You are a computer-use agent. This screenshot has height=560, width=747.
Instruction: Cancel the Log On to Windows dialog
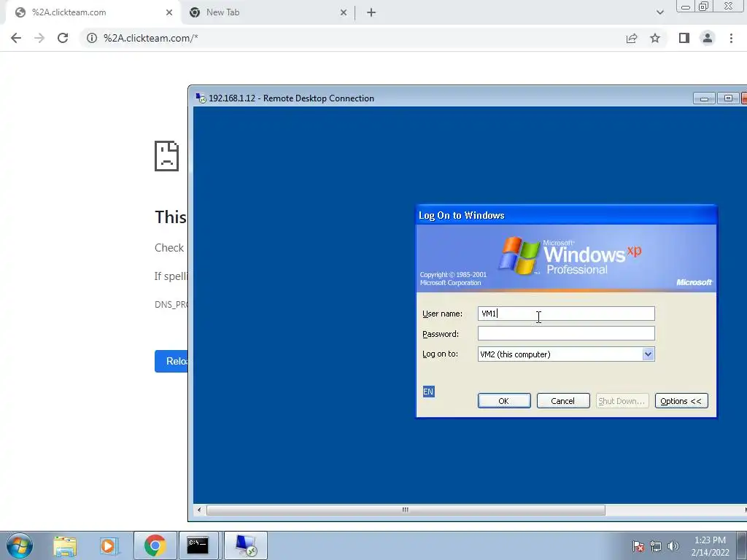point(563,400)
